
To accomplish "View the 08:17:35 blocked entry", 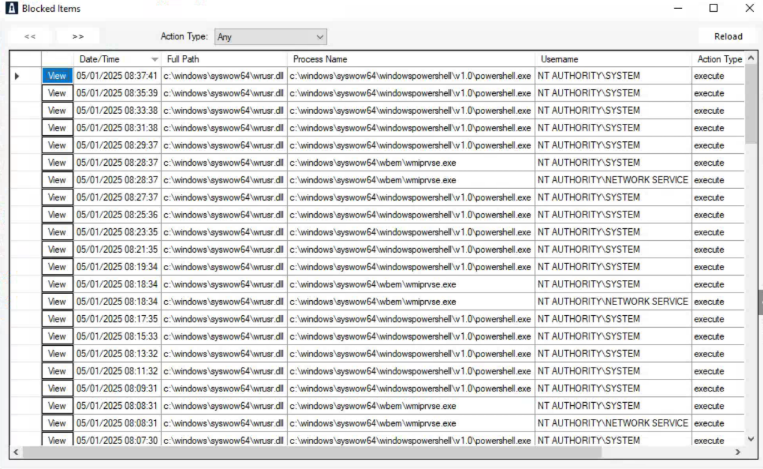I will click(57, 319).
